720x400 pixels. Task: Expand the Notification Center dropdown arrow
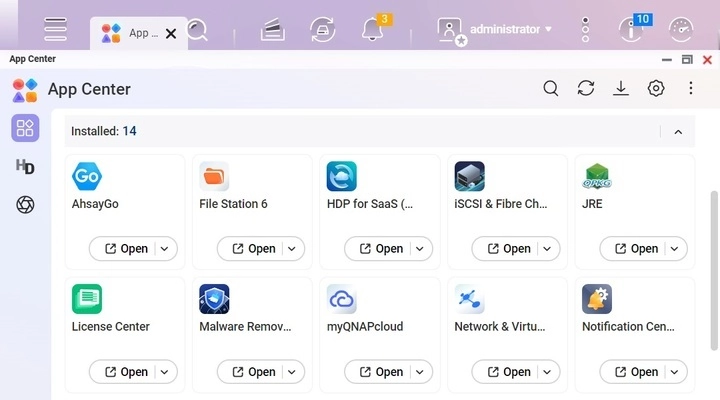(675, 372)
